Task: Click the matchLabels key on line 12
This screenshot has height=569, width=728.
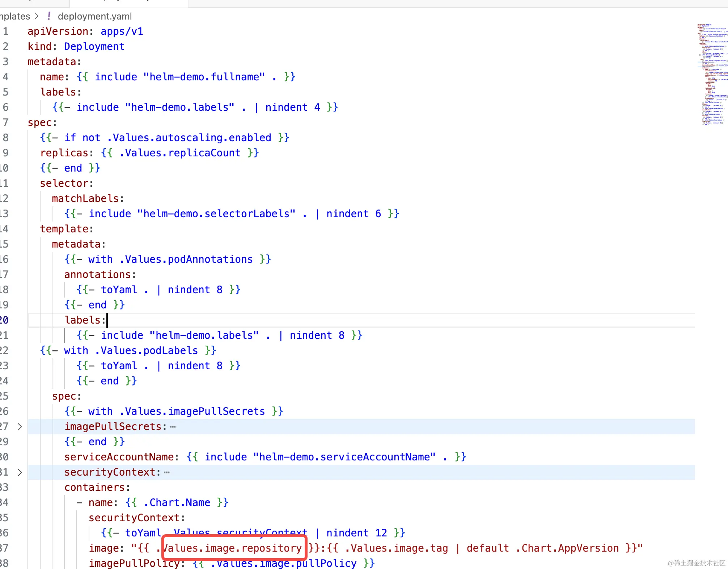Action: point(85,198)
